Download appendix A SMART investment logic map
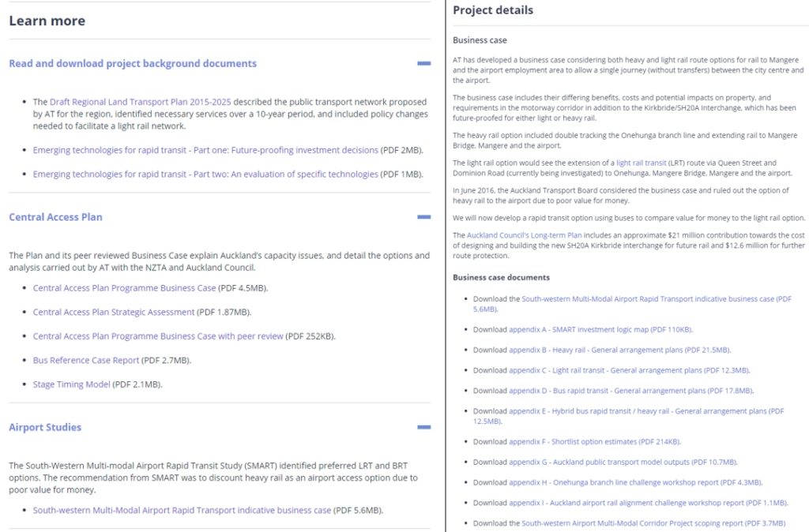 (x=600, y=329)
